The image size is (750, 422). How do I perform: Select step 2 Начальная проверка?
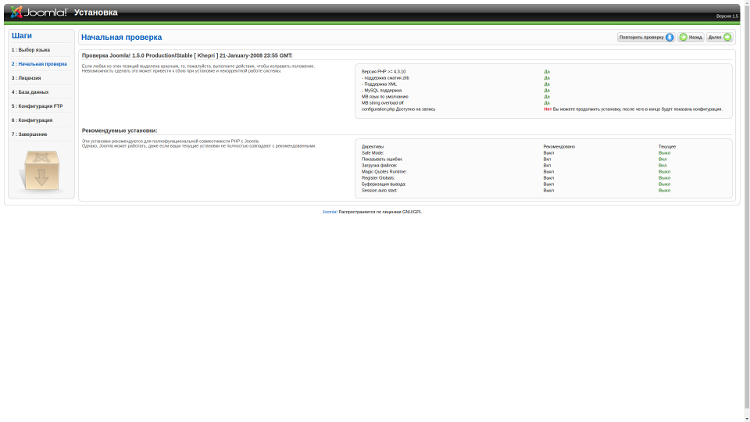click(39, 64)
